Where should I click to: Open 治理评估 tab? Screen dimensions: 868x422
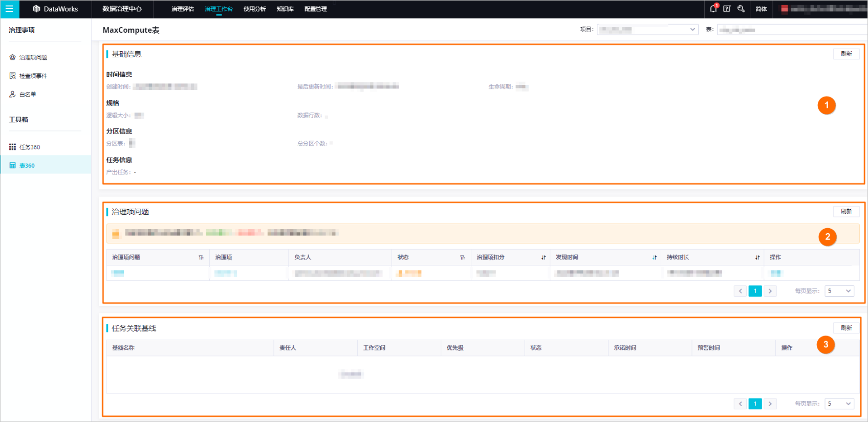pos(183,9)
